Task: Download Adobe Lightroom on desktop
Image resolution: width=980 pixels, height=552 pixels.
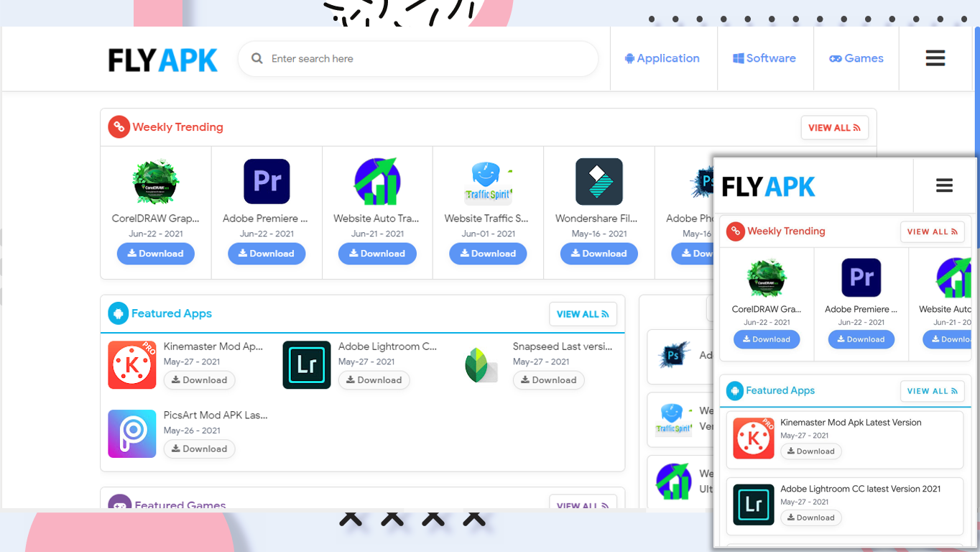Action: [374, 380]
